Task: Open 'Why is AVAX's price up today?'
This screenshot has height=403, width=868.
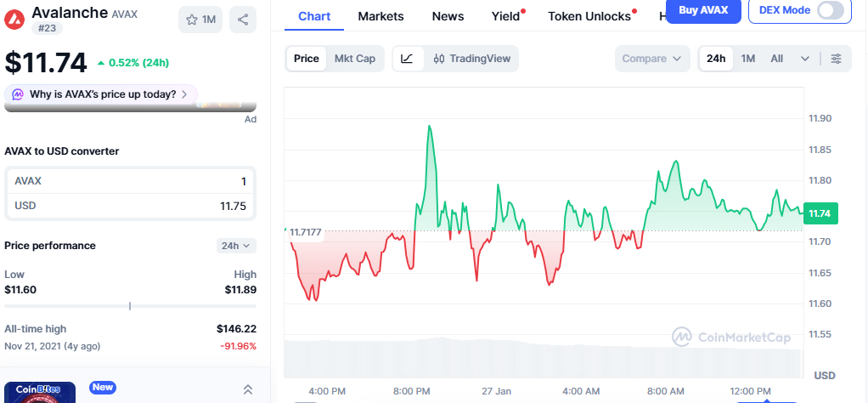Action: coord(103,94)
